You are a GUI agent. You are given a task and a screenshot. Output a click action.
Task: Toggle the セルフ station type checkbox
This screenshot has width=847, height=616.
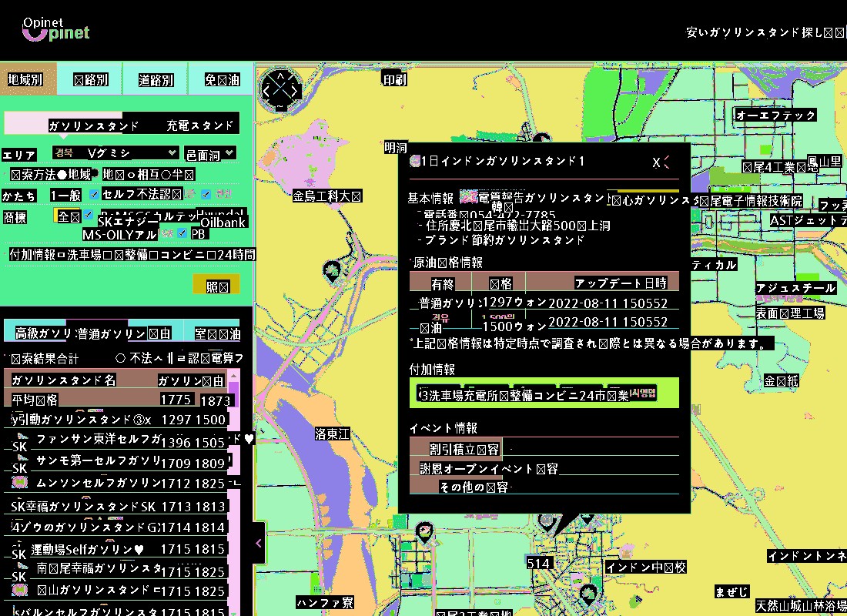click(x=95, y=194)
